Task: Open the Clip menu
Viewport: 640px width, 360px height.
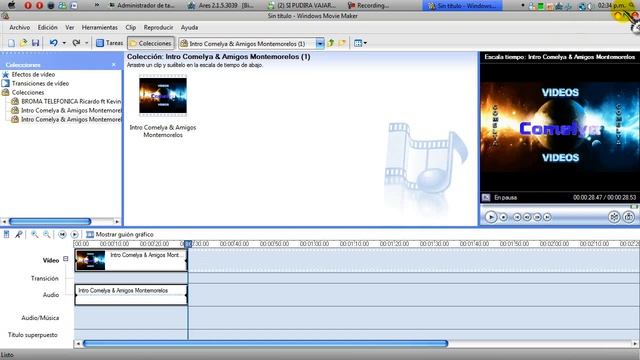Action: [131, 27]
